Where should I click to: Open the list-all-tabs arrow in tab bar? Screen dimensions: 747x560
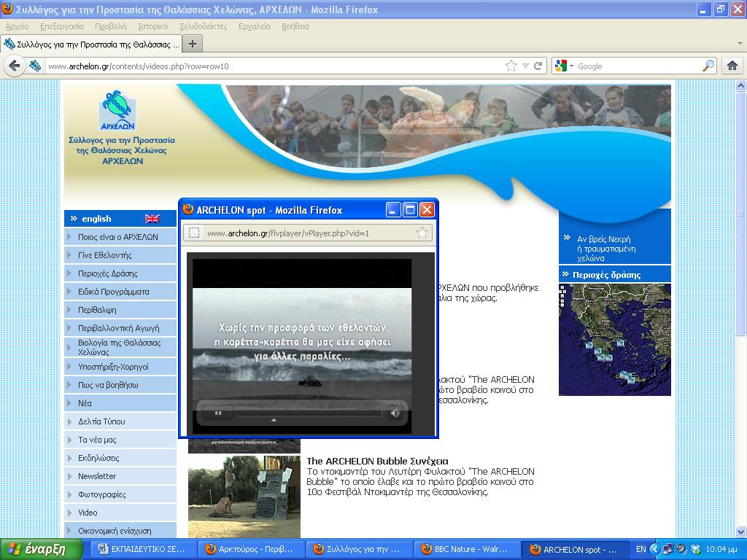[x=740, y=43]
